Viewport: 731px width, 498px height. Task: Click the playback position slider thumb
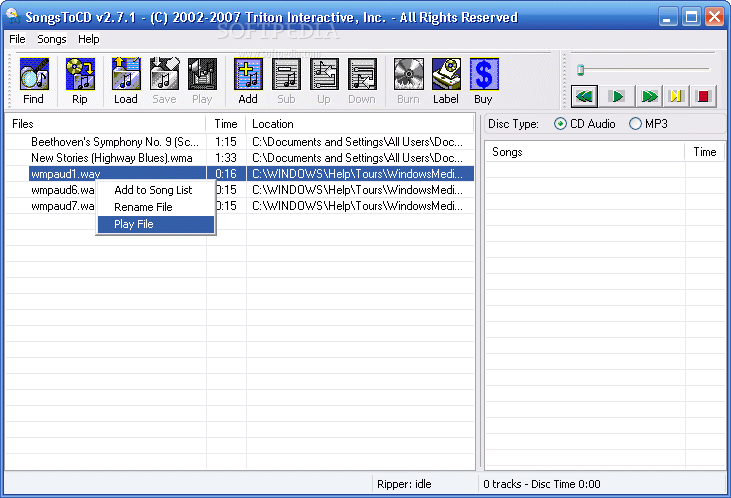(580, 70)
